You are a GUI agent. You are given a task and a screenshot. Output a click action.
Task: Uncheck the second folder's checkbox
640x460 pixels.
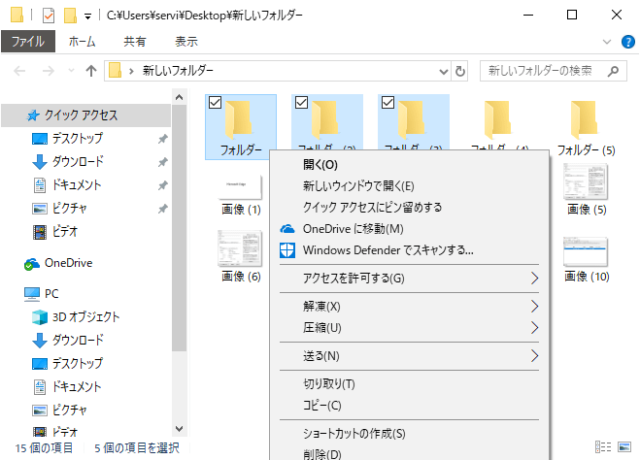pyautogui.click(x=301, y=102)
